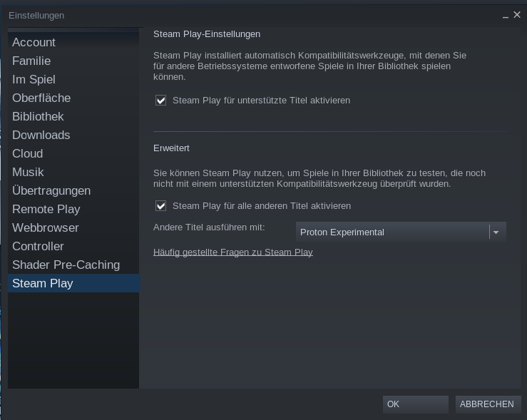
Task: Click the ABBRECHEN button
Action: tap(488, 404)
